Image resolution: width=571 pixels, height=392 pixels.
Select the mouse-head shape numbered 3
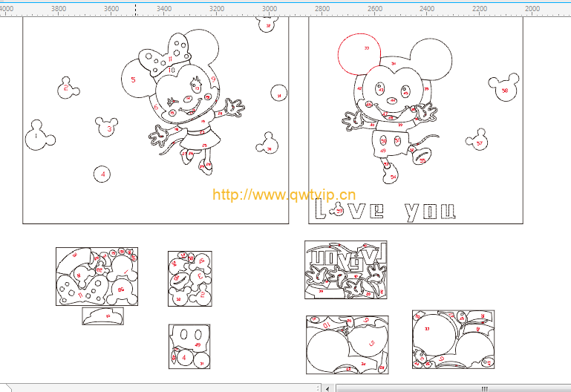(x=107, y=127)
